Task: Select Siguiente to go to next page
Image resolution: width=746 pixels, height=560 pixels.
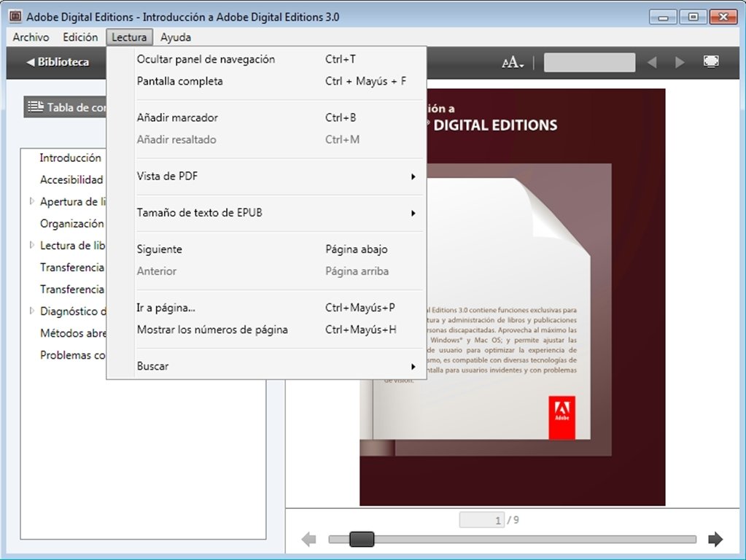Action: pyautogui.click(x=266, y=249)
